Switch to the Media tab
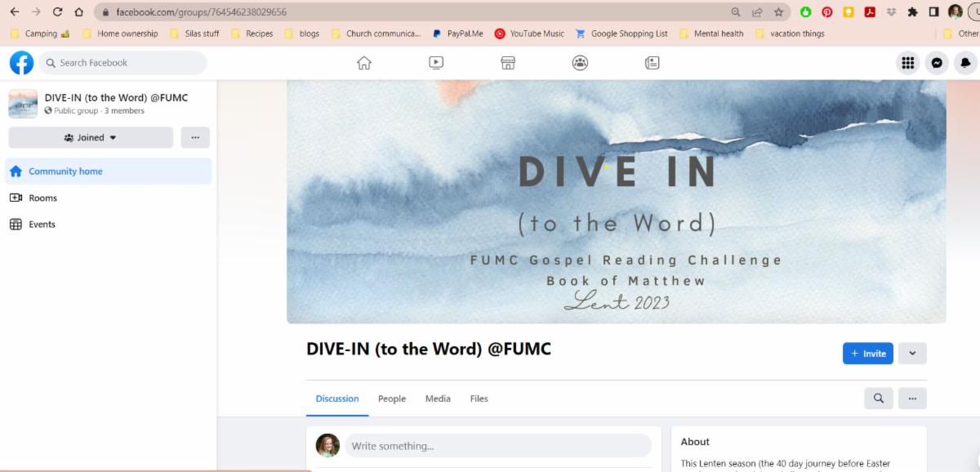Viewport: 980px width, 472px height. click(438, 399)
